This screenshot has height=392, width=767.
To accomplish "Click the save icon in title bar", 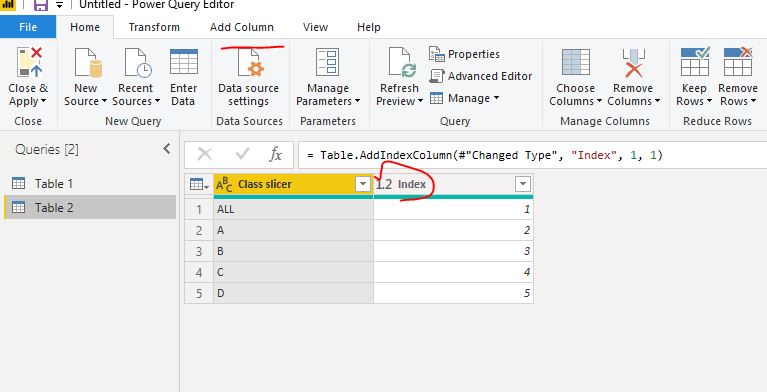I will (41, 5).
